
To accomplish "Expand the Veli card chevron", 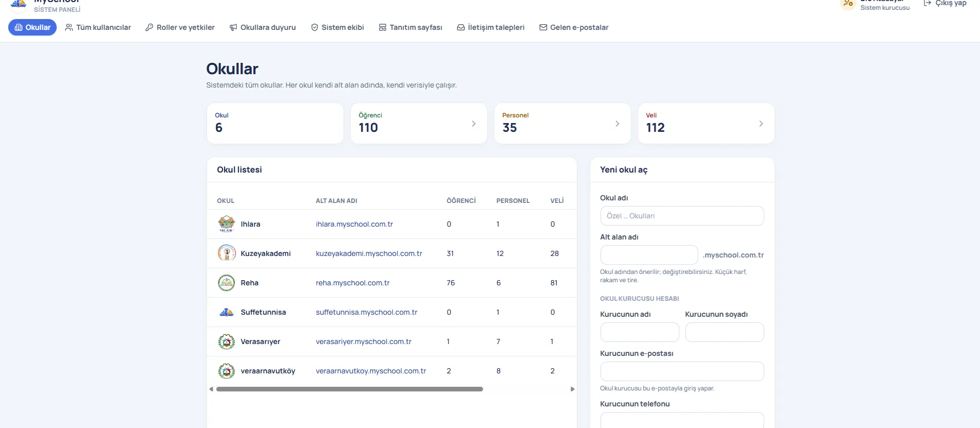I will 761,124.
